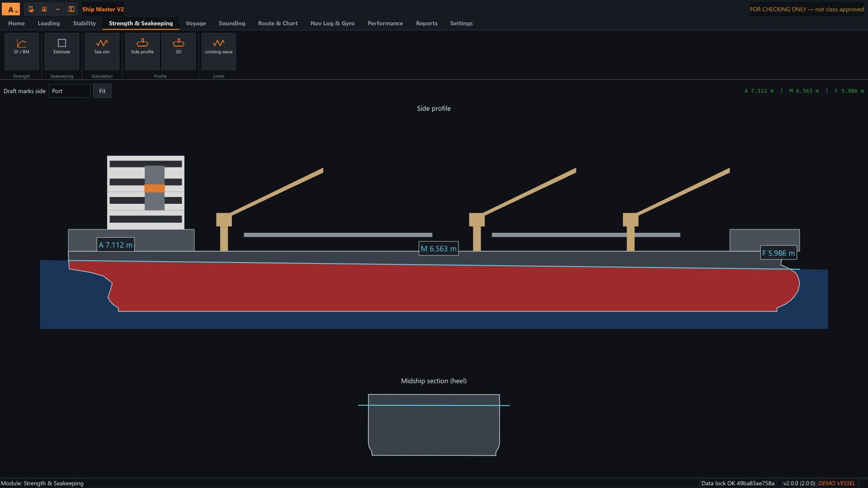Click the Fit button

tap(103, 91)
